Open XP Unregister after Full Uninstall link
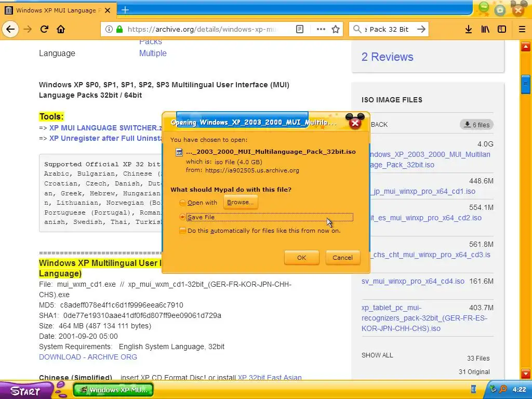Screen dimensions: 532x399 105,138
